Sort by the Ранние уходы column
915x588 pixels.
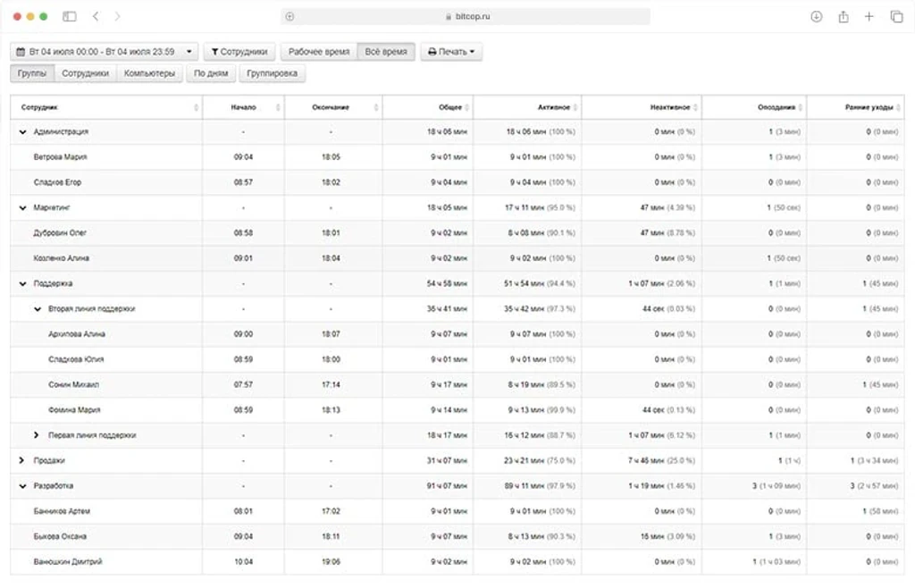855,107
